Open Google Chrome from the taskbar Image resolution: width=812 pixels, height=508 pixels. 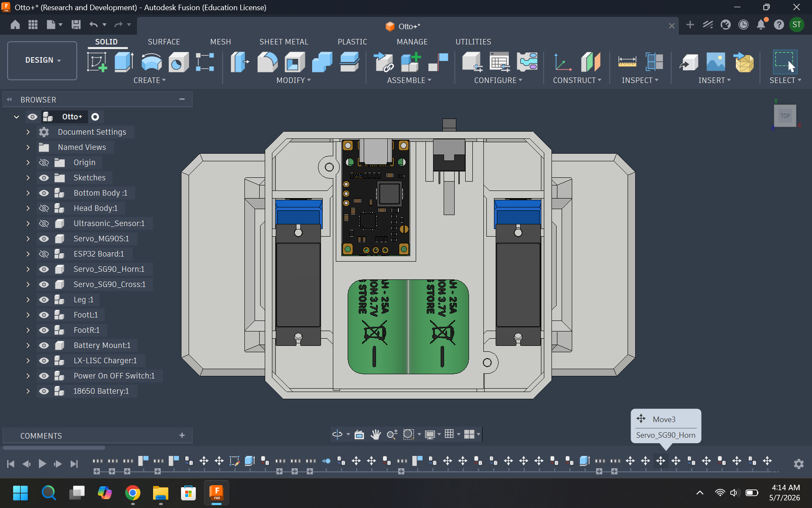click(x=133, y=493)
